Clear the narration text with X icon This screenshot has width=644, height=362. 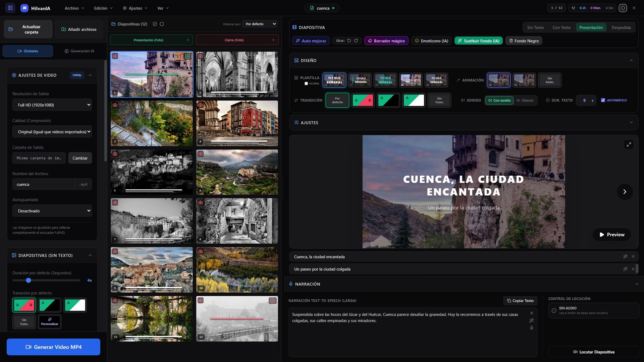531,313
